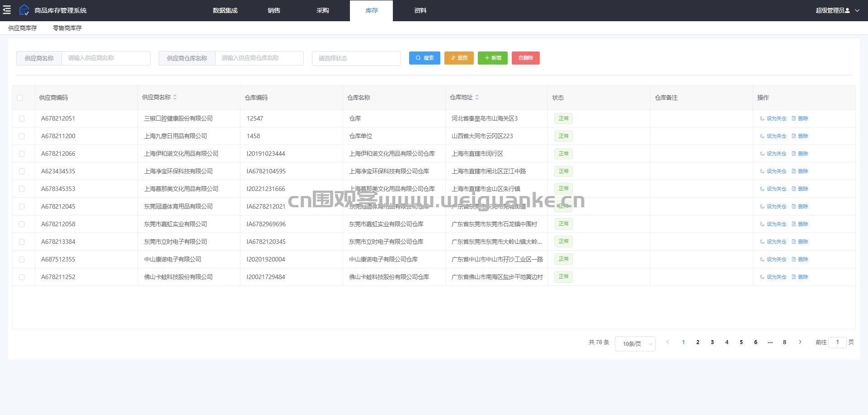Image resolution: width=868 pixels, height=415 pixels.
Task: Sort by 仓库地址 column arrows
Action: (477, 97)
